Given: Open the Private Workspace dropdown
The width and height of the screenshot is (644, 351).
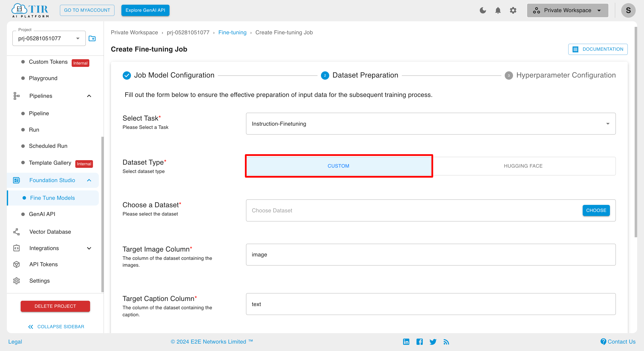Looking at the screenshot, I should (x=568, y=10).
